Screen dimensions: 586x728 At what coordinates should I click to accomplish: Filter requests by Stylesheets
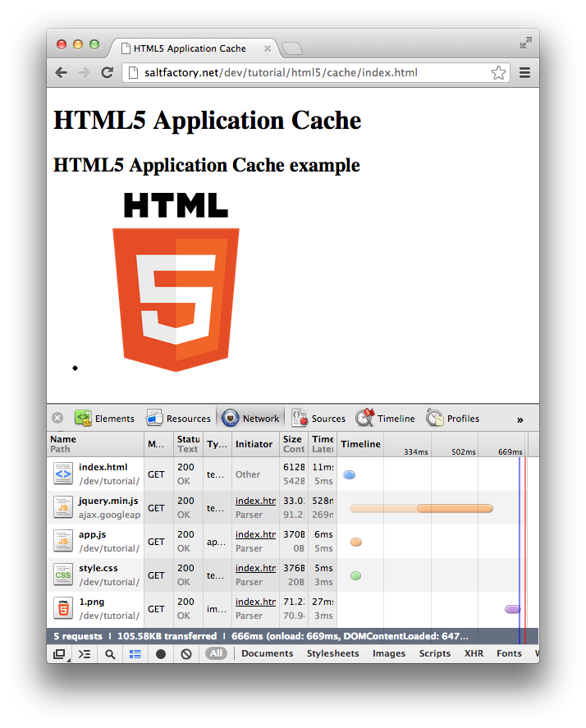(x=332, y=653)
